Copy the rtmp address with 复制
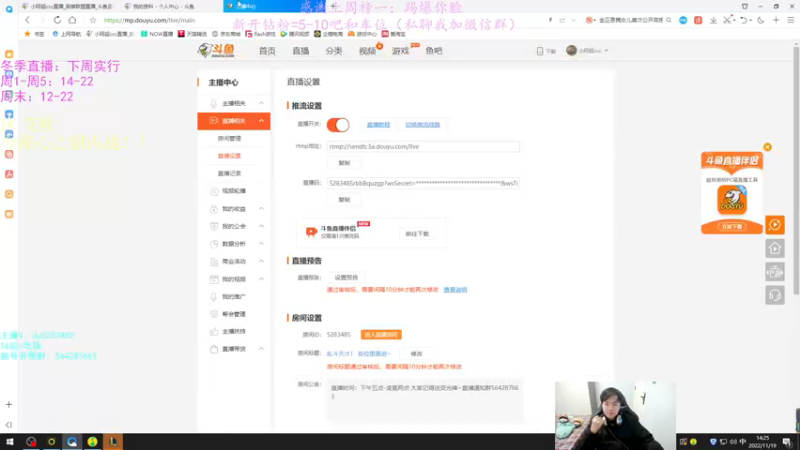This screenshot has width=800, height=450. (x=344, y=163)
